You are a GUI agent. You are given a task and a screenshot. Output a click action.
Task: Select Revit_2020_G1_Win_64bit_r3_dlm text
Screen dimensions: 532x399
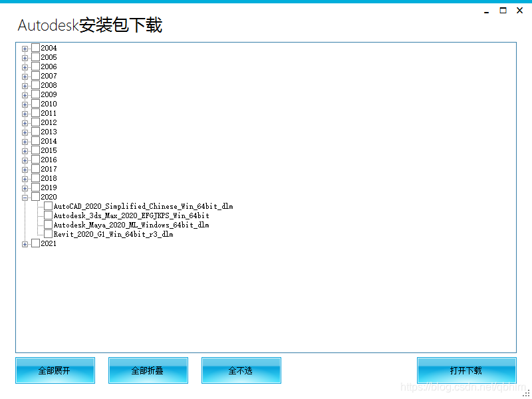coord(113,234)
